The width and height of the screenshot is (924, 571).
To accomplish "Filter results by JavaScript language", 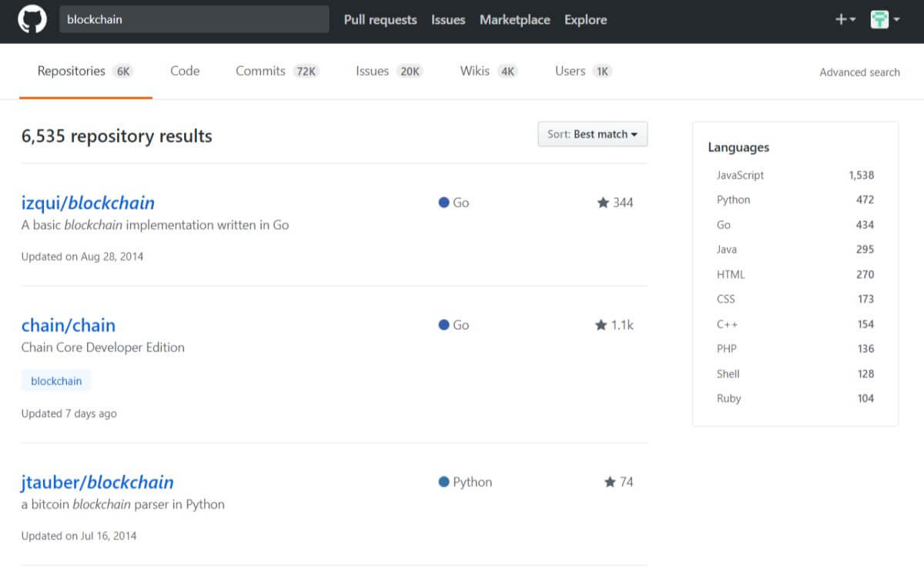I will [x=740, y=175].
